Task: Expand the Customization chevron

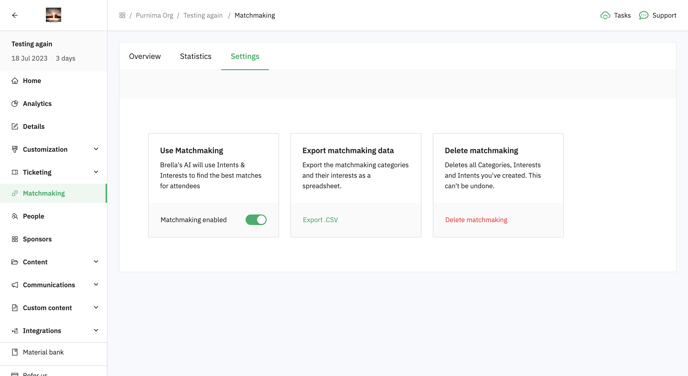Action: (96, 149)
